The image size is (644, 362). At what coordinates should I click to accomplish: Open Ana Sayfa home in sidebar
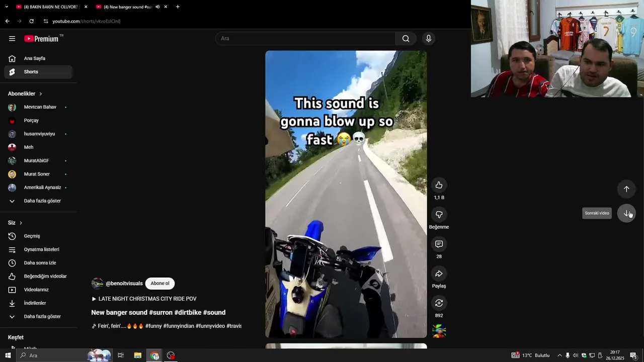tap(38, 58)
